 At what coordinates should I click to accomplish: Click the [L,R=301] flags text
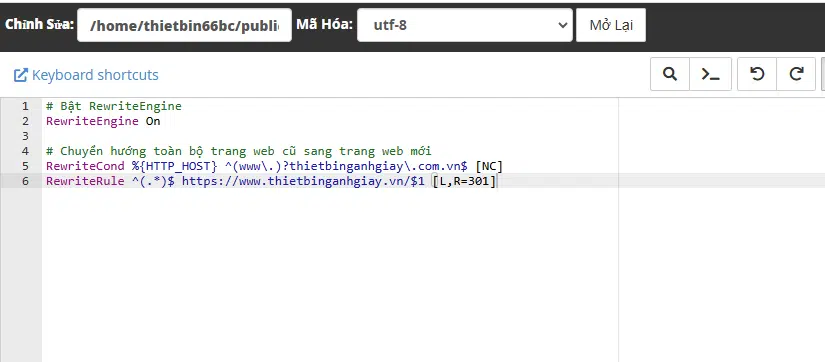click(464, 182)
